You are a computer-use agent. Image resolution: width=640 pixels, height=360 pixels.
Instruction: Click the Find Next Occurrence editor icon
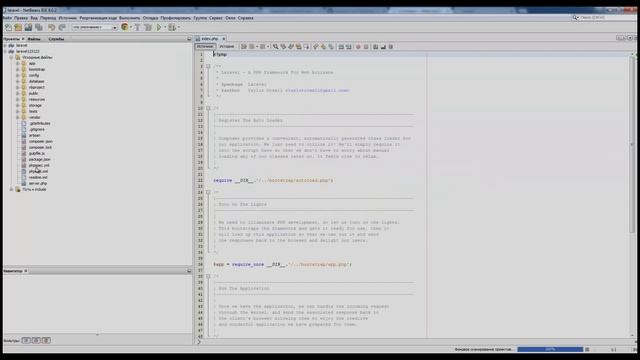click(291, 47)
